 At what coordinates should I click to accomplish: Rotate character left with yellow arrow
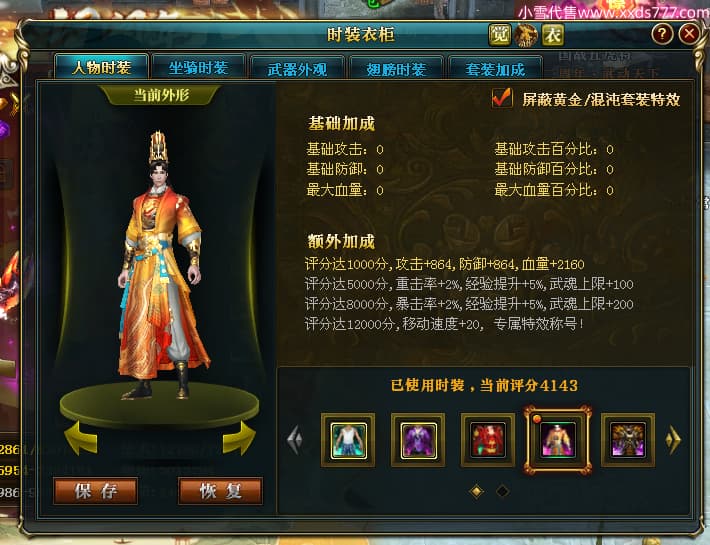tap(81, 438)
